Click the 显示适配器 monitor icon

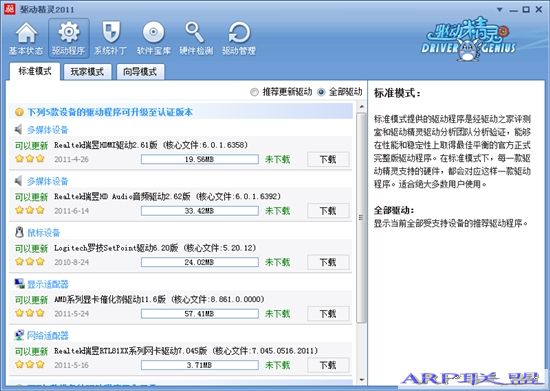(x=19, y=283)
